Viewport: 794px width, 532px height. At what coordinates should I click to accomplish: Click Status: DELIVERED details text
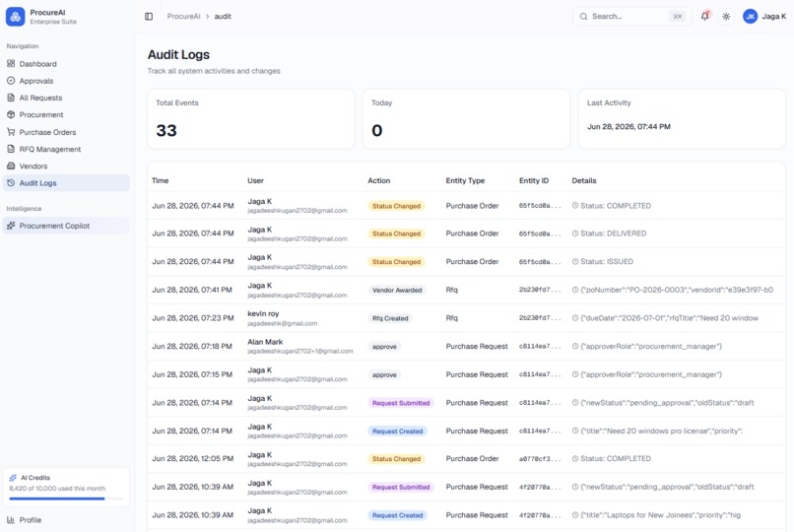point(613,233)
